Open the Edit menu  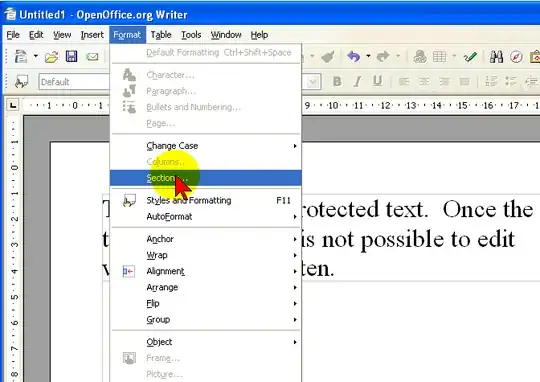[x=36, y=35]
